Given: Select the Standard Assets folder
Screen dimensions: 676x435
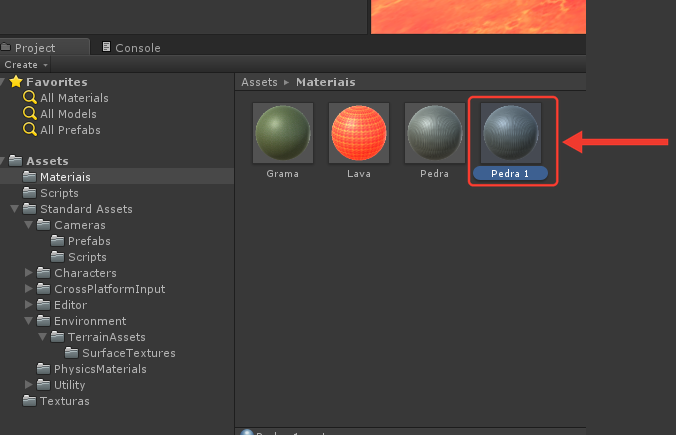Looking at the screenshot, I should pos(86,209).
